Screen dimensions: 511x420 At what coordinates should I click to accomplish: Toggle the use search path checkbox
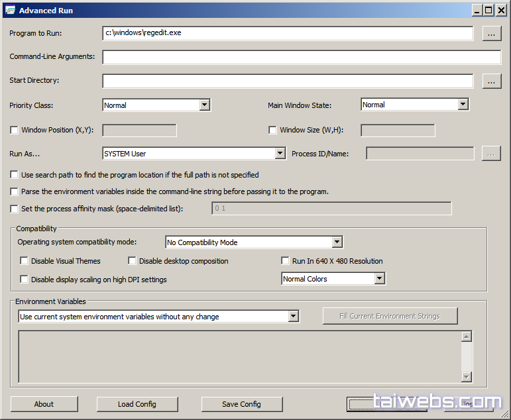click(15, 175)
